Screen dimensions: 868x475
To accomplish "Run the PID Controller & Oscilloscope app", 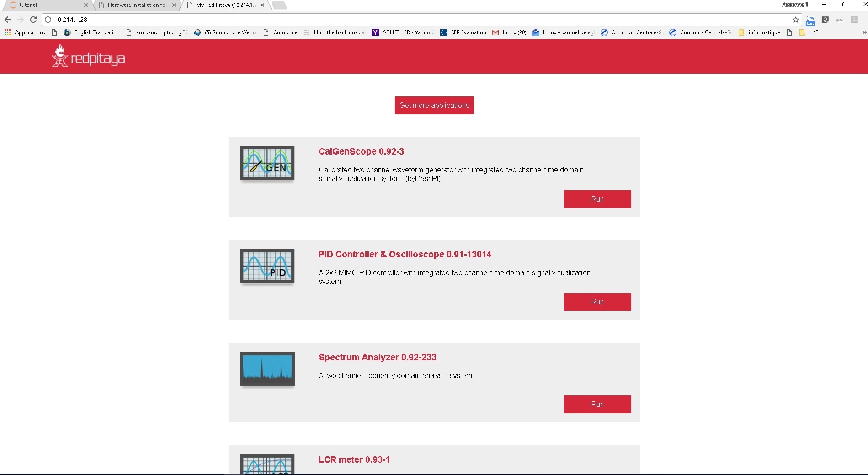I will (597, 302).
